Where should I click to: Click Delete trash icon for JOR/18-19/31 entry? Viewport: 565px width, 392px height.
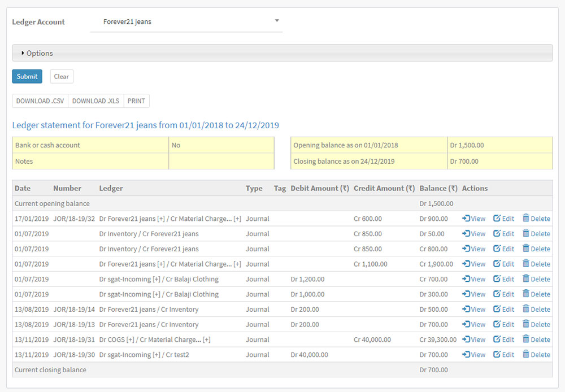[x=525, y=339]
